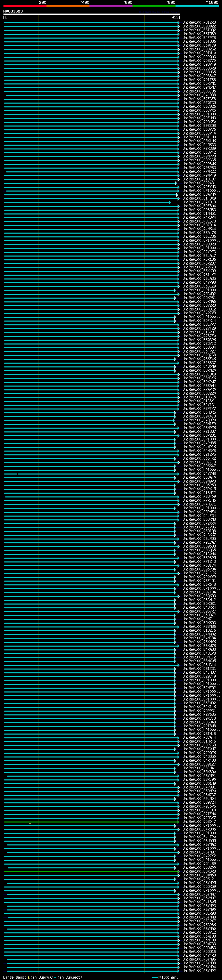This screenshot has height=980, width=222.
Task: Click the cyan ~100% identity legend segment
Action: [x=197, y=7]
